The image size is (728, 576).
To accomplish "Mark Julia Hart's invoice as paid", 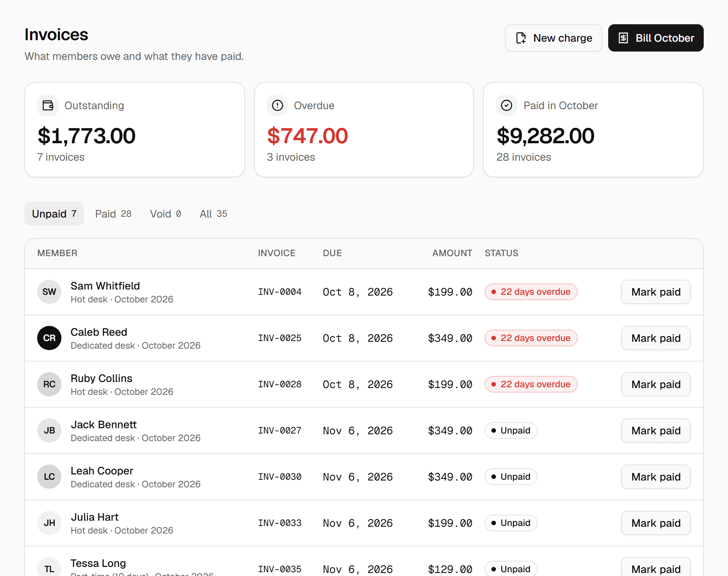I will [656, 523].
